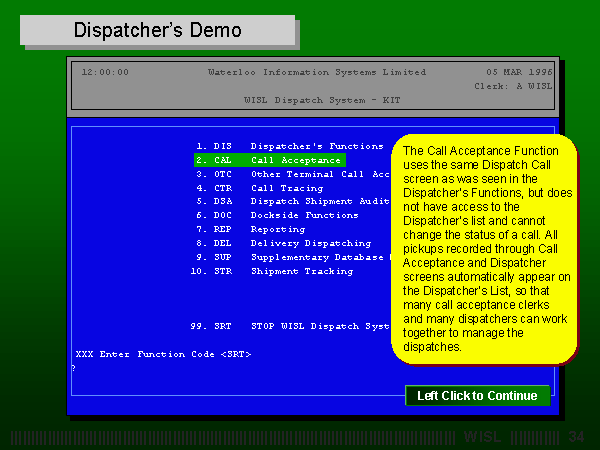Image resolution: width=600 pixels, height=450 pixels.
Task: Open 4 CTR Call Tracing
Action: tap(259, 188)
